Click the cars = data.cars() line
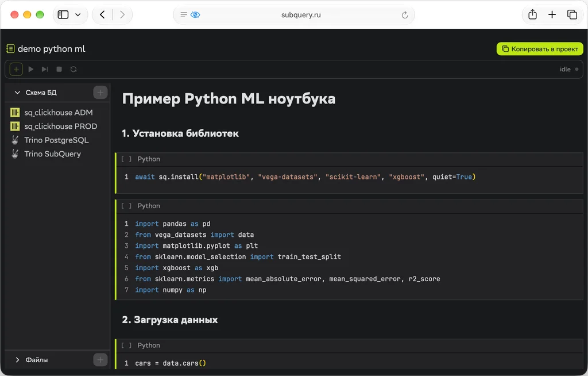 170,363
